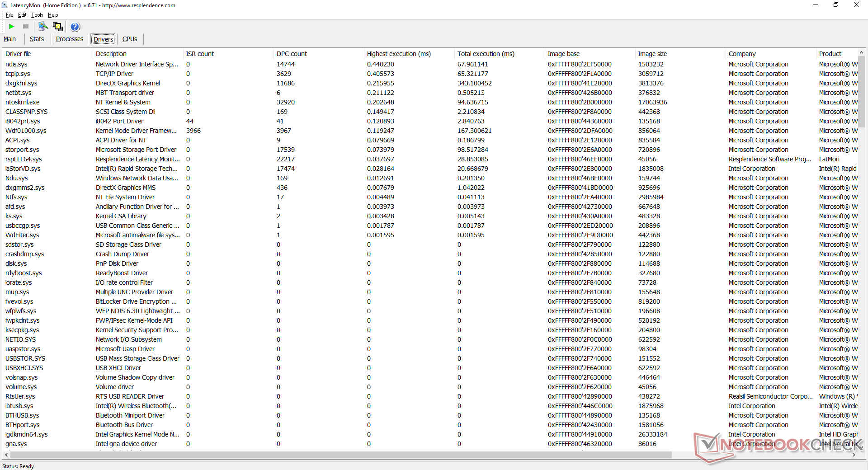Viewport: 868px width, 470px height.
Task: Open the Tools menu
Action: coord(37,15)
